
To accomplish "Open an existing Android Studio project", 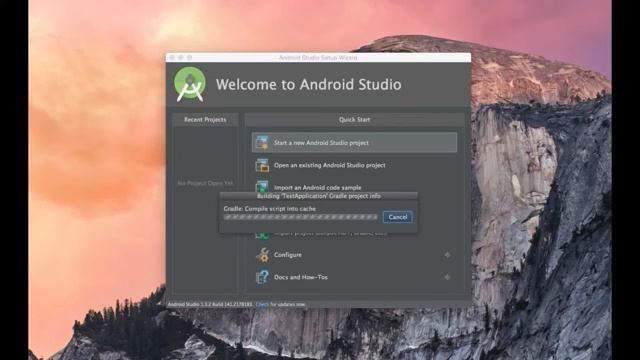I will tap(354, 165).
